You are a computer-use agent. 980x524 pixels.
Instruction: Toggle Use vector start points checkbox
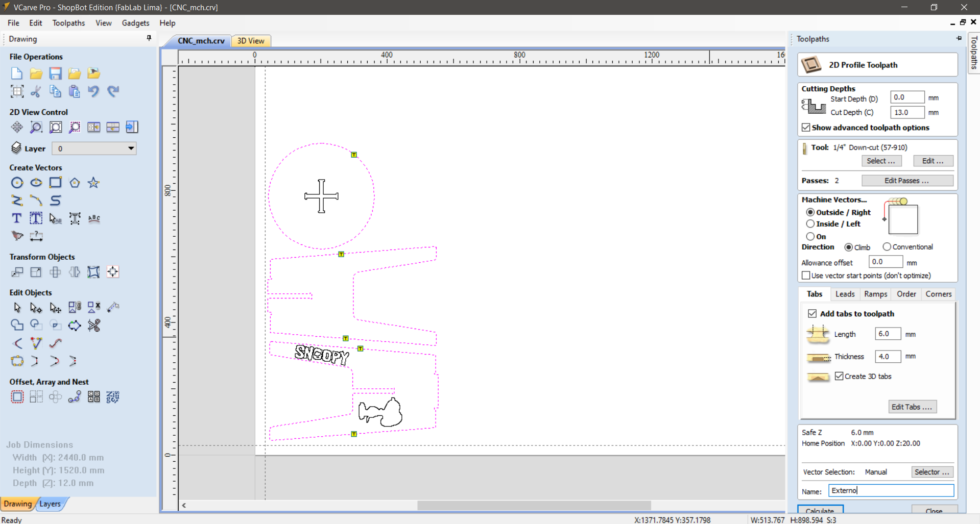[806, 276]
